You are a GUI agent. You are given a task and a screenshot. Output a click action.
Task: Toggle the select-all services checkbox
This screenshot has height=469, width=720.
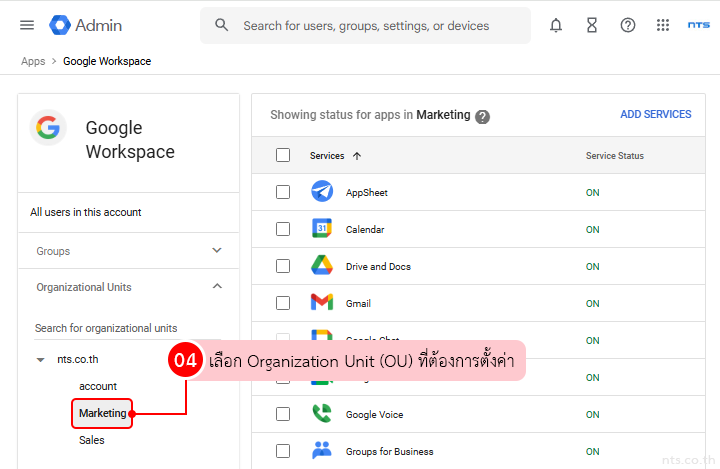pyautogui.click(x=283, y=155)
